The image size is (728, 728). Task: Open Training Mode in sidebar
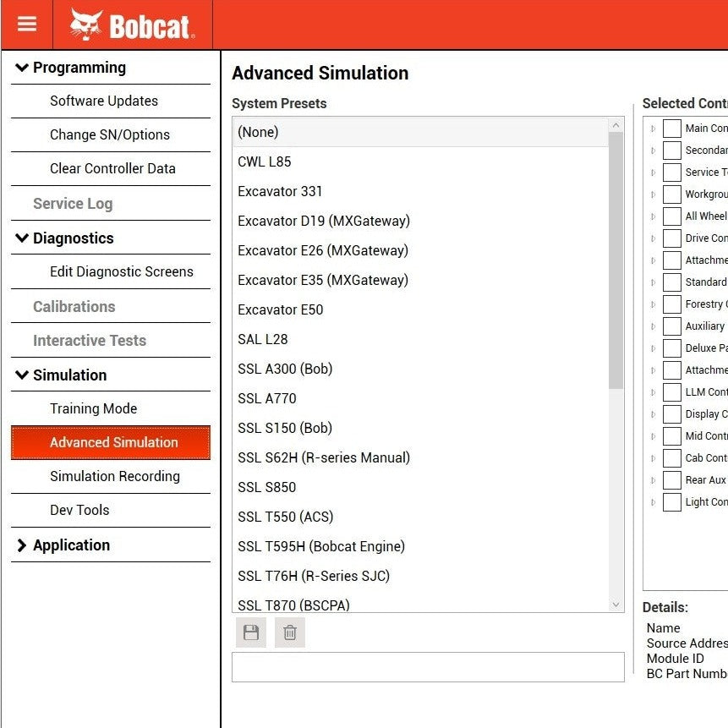(x=93, y=408)
